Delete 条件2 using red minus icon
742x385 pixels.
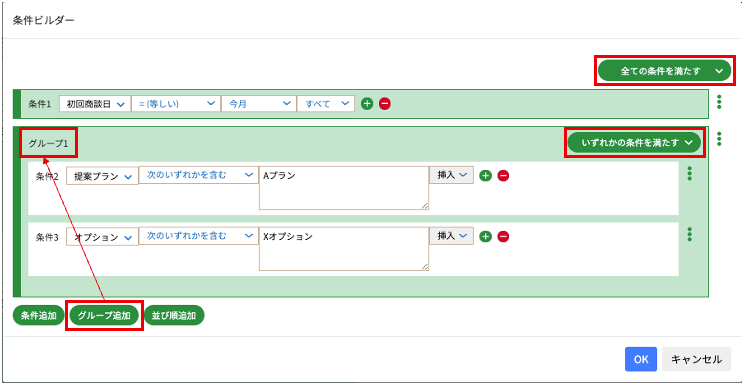(x=504, y=176)
